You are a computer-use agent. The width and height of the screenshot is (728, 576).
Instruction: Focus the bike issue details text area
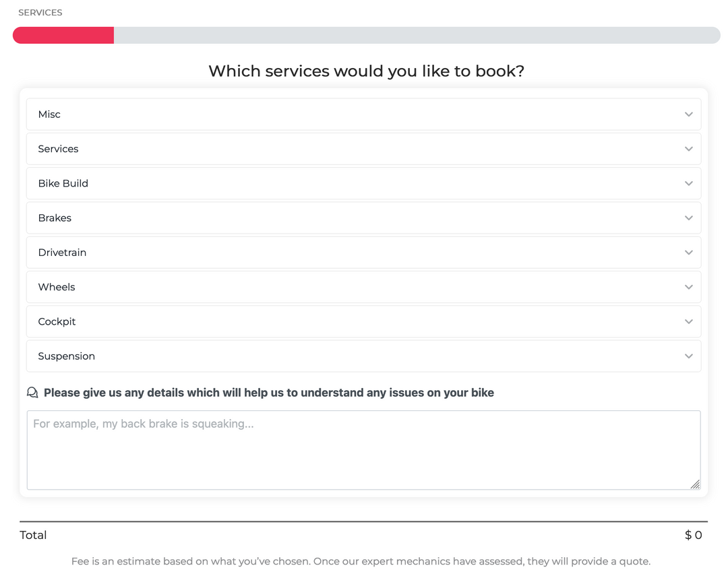click(x=363, y=450)
